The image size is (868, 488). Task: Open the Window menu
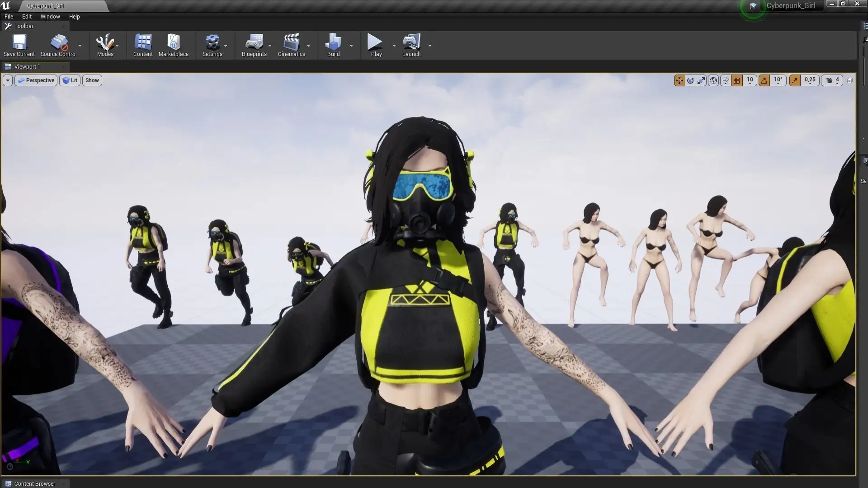pos(50,16)
